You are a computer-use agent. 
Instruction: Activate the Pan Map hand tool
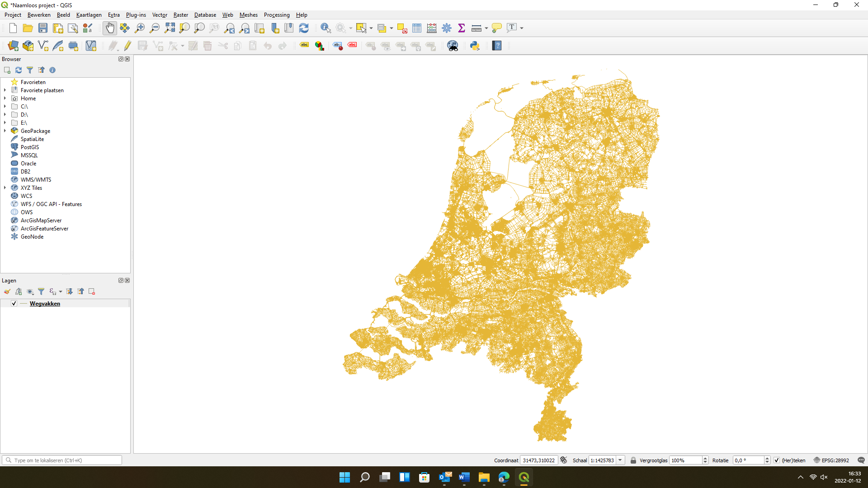(110, 28)
